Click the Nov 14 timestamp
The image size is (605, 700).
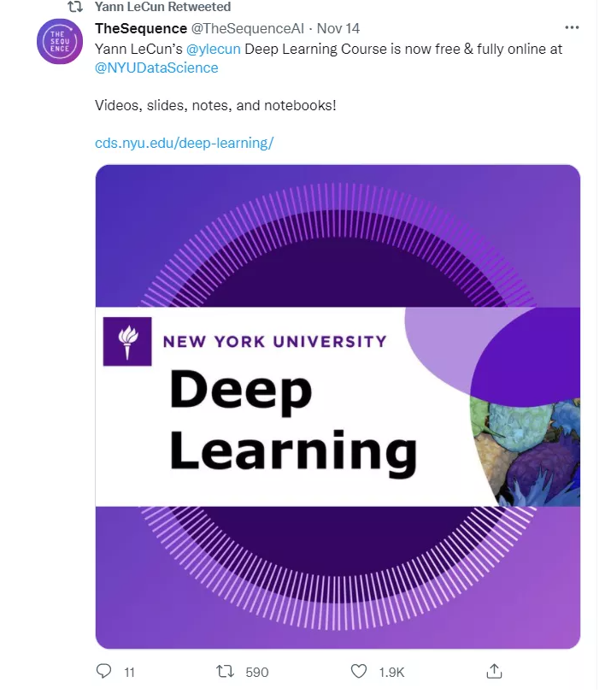(338, 28)
